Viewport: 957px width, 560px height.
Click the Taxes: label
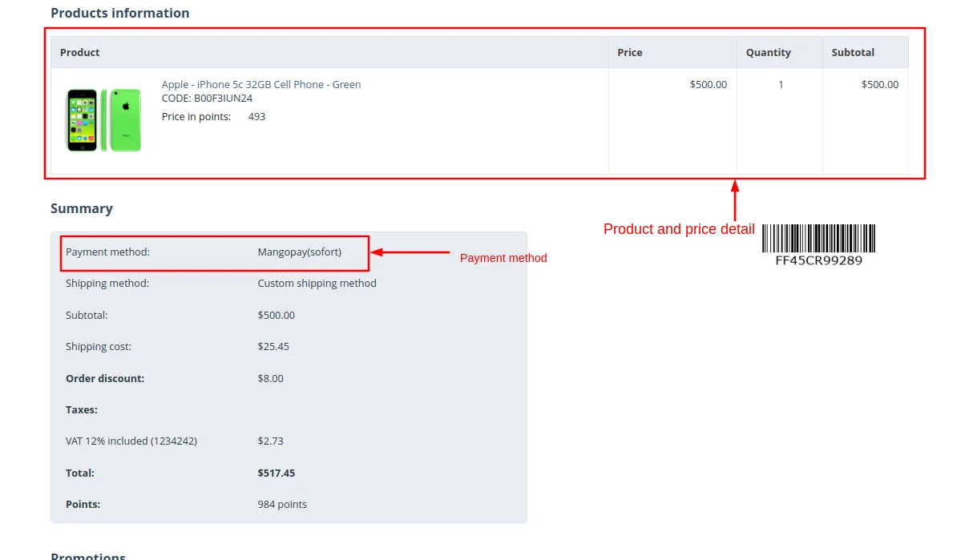pos(82,410)
